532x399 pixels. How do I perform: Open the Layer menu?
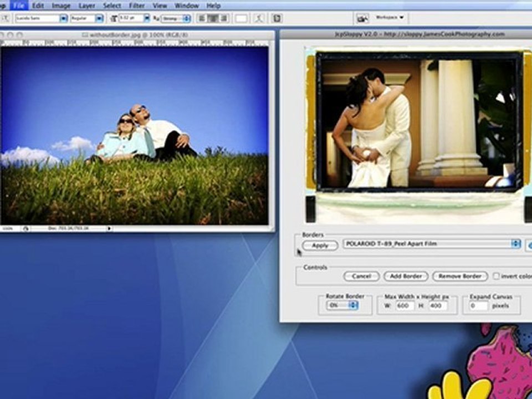point(86,6)
